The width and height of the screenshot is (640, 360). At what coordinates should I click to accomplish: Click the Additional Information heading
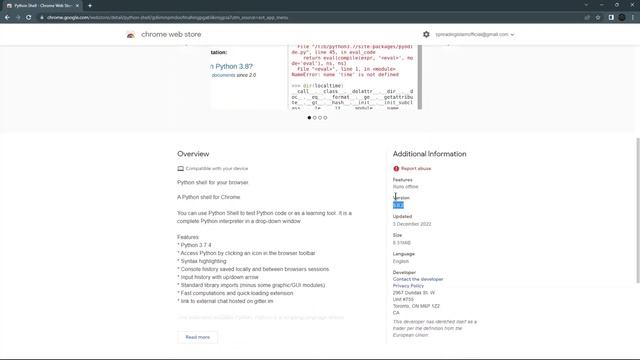tap(429, 154)
